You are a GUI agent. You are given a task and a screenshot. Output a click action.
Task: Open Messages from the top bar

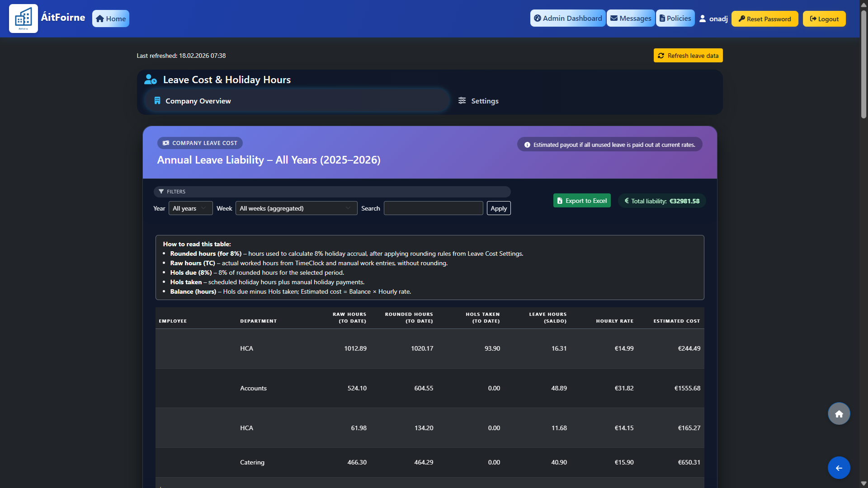(630, 19)
